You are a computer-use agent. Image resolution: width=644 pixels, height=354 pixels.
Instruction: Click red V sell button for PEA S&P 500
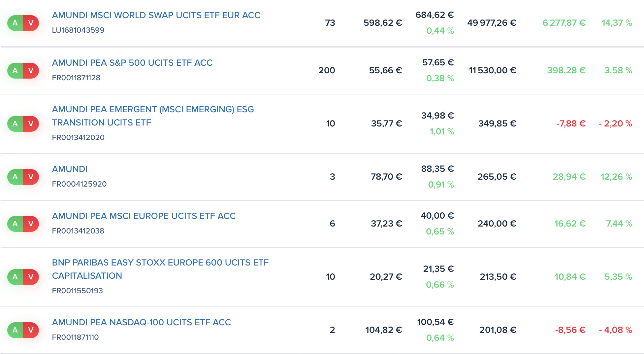pyautogui.click(x=31, y=71)
